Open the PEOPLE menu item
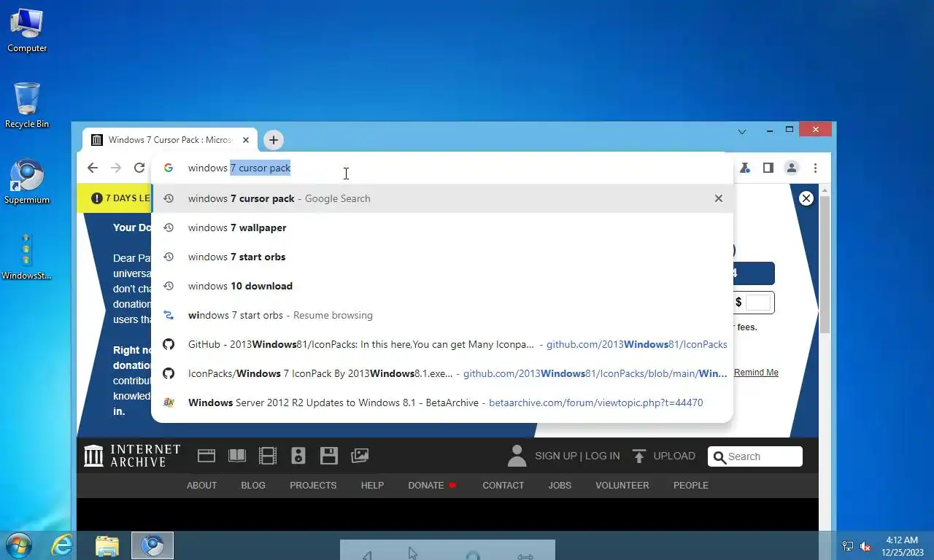Image resolution: width=934 pixels, height=560 pixels. 690,485
